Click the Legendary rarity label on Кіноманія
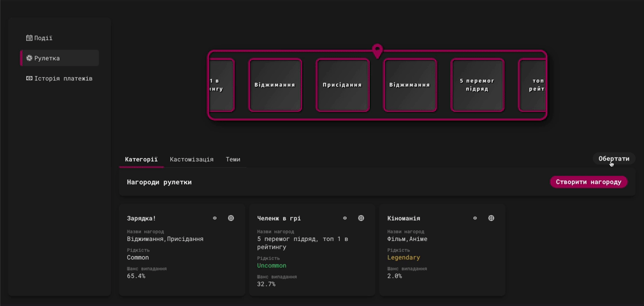Viewport: 644px width, 306px height. 404,258
